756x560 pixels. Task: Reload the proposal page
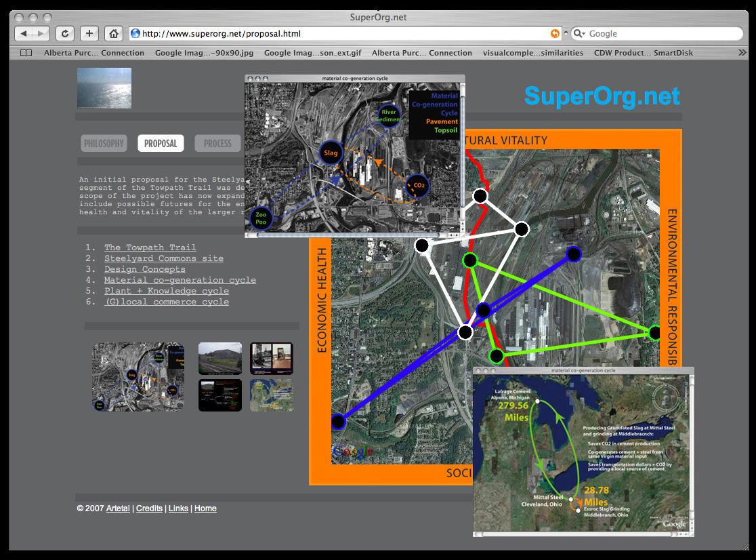coord(64,33)
